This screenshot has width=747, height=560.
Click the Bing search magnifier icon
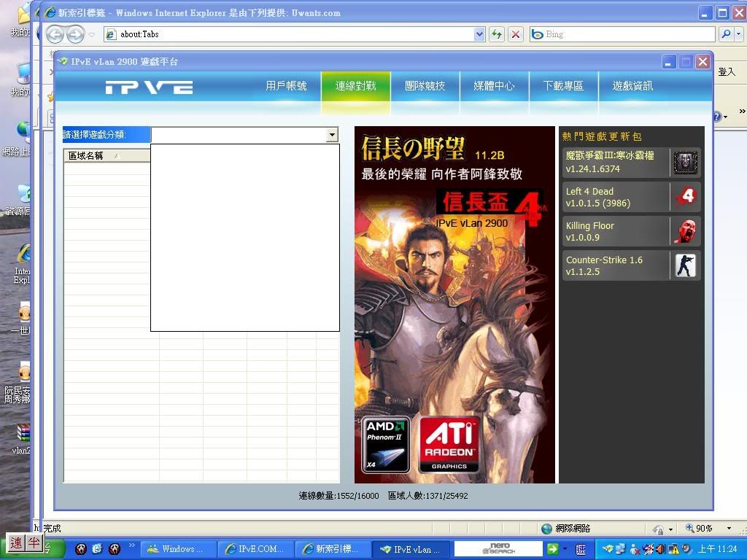tap(726, 34)
